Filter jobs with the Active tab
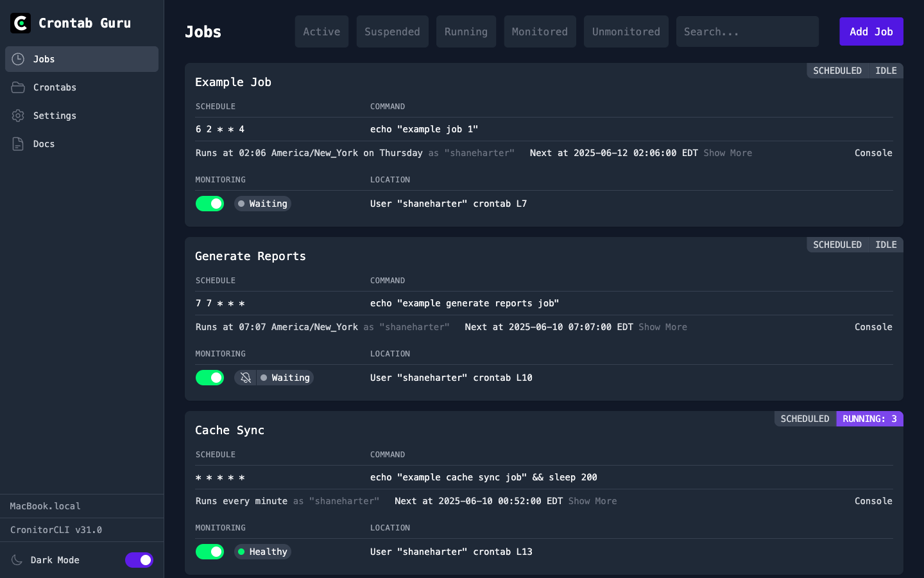 (321, 31)
